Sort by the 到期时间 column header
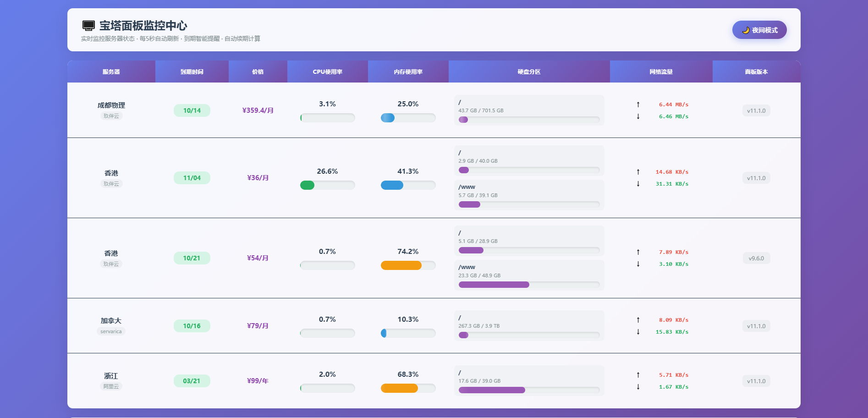 tap(192, 72)
